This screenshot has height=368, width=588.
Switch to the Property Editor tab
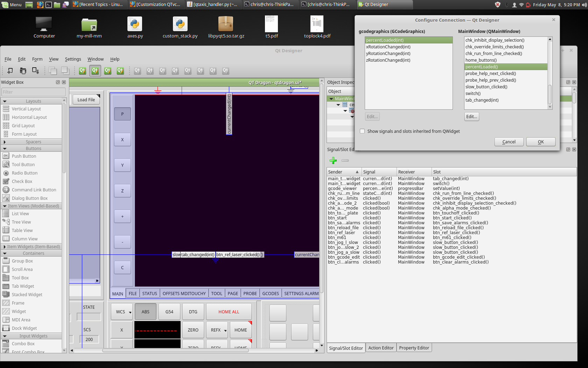(414, 348)
